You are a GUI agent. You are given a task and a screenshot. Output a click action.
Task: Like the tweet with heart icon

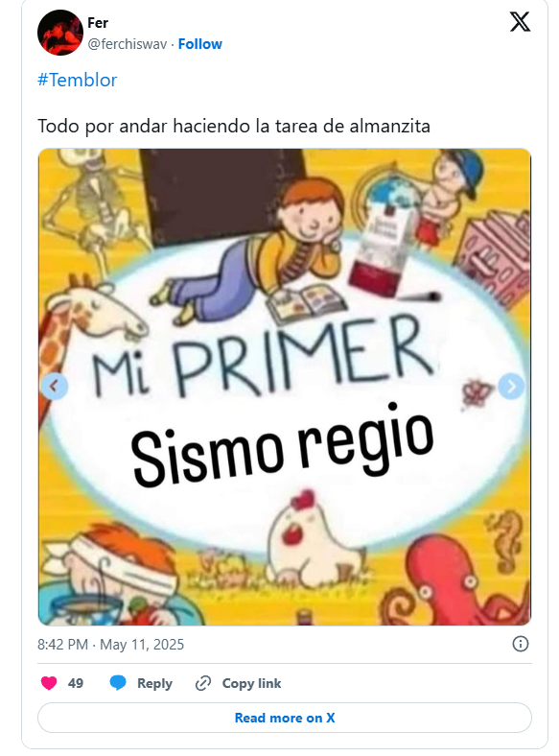[49, 683]
